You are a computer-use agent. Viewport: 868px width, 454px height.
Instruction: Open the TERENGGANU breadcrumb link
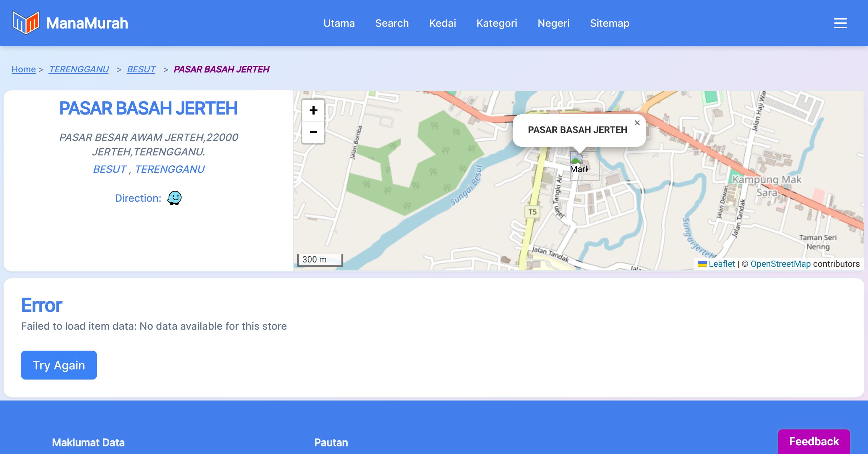[x=79, y=69]
